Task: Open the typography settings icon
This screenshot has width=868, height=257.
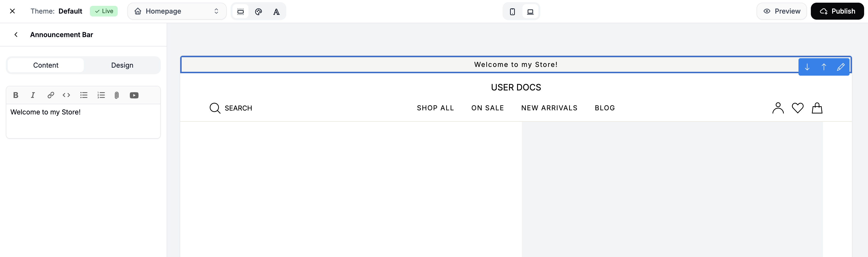Action: [276, 11]
